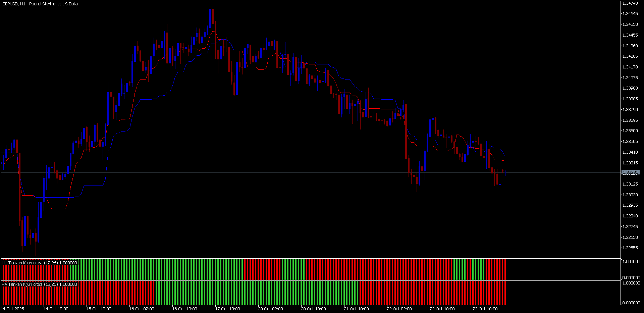
Task: Click 0.000000 on the H1 indicator scale
Action: 631,278
